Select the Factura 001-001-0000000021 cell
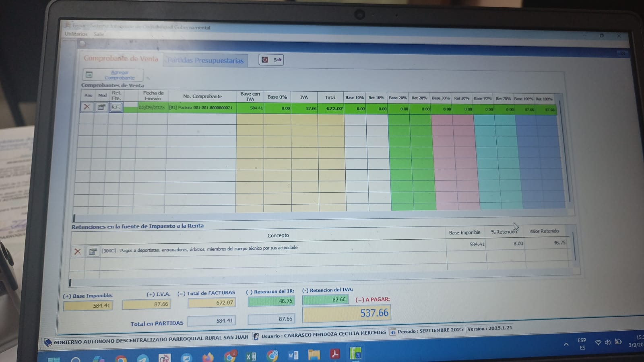Viewport: 644px width, 362px height. coord(201,108)
